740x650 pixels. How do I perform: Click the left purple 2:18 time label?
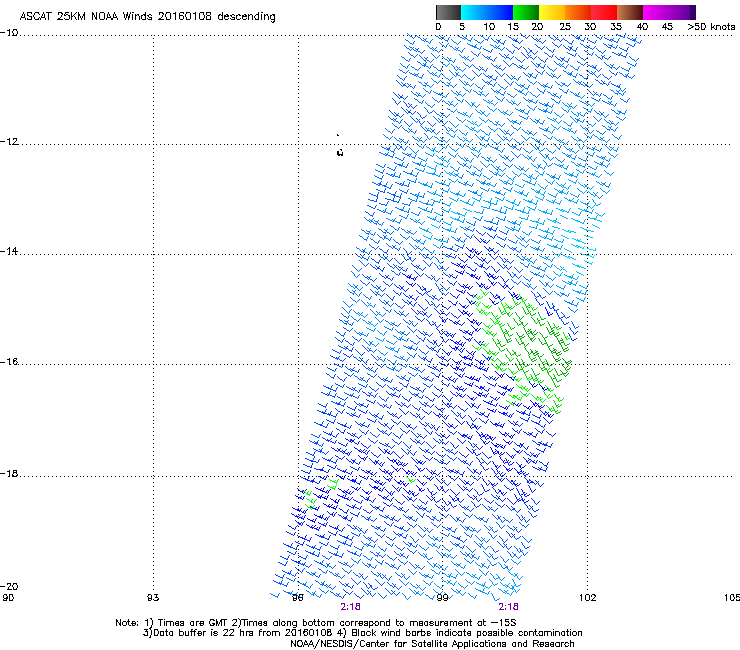(x=351, y=607)
